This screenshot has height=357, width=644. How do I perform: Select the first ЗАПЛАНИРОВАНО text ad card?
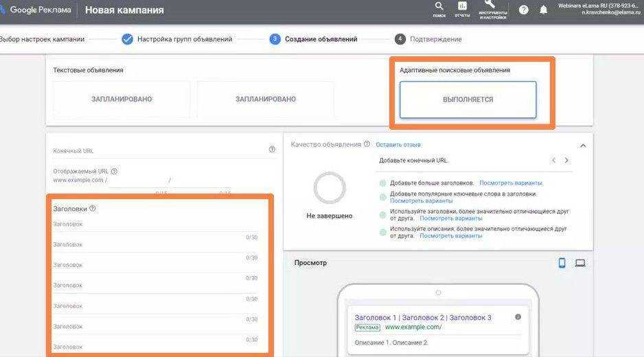(x=122, y=100)
